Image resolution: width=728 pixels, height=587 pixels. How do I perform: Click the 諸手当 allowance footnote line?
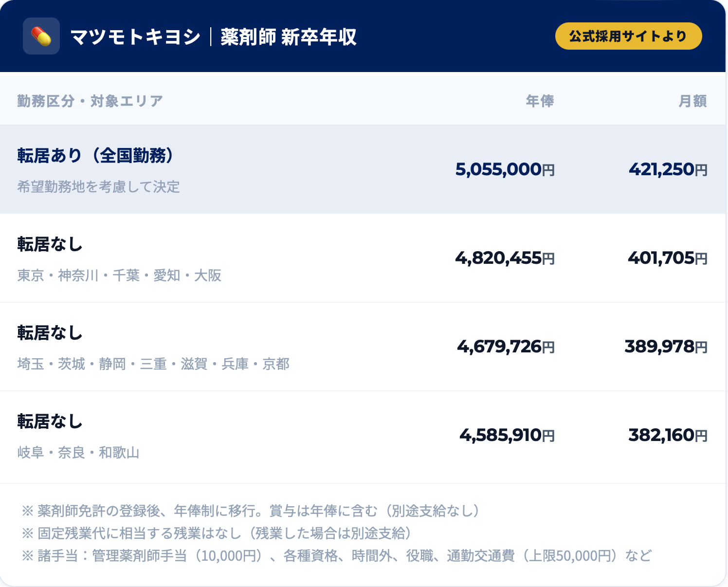coord(337,555)
